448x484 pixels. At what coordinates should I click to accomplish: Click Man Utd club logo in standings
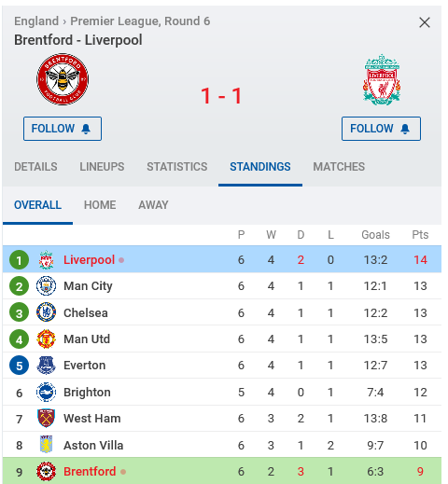[x=46, y=339]
